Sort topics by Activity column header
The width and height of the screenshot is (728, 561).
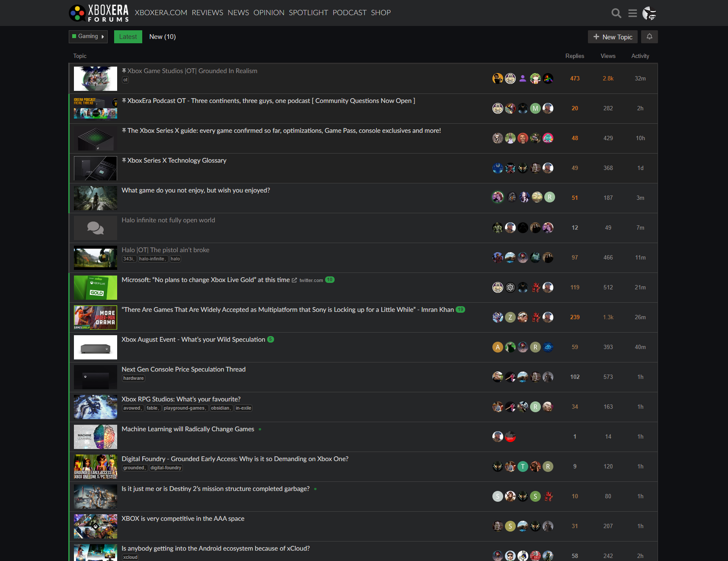coord(640,56)
